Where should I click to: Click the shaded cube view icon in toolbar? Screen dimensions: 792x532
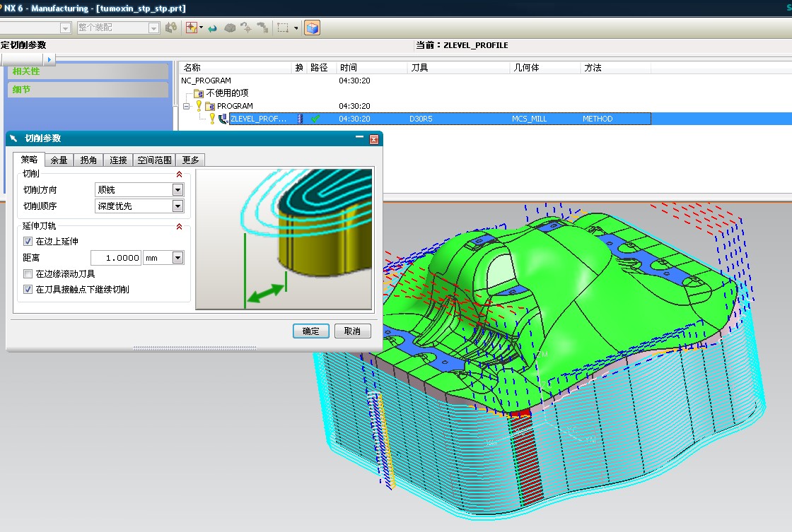tap(312, 28)
